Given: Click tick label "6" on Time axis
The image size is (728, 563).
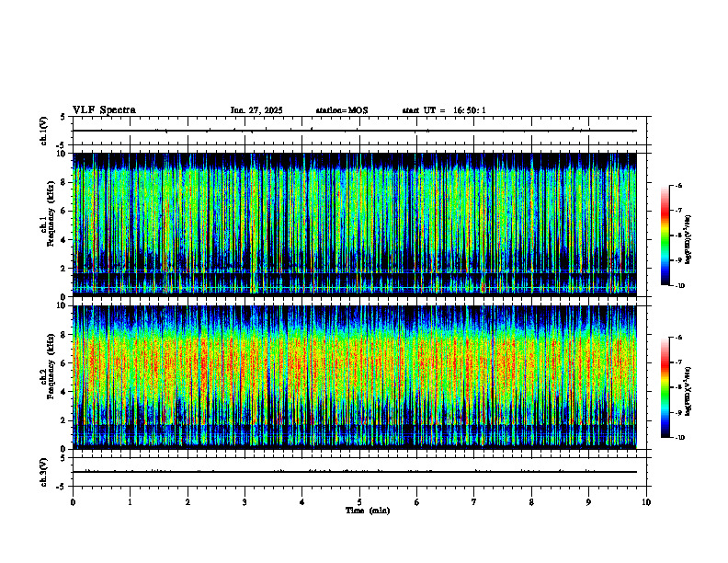Looking at the screenshot, I should click(417, 502).
